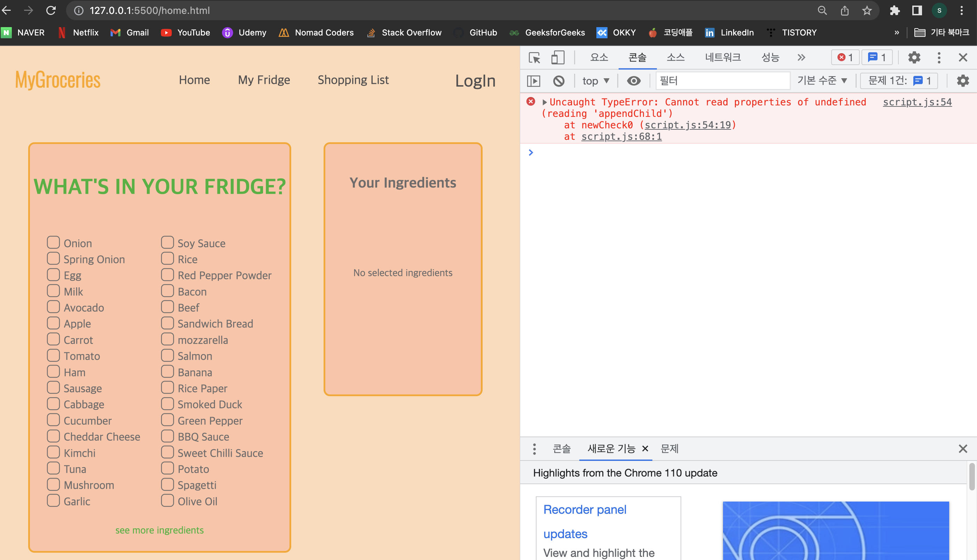Open the script.js:54 source link

coord(917,102)
